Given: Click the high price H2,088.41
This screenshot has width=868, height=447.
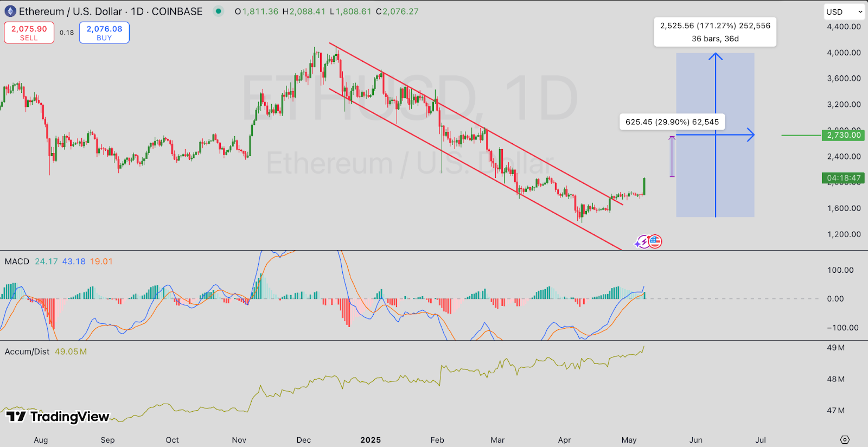Looking at the screenshot, I should [304, 11].
